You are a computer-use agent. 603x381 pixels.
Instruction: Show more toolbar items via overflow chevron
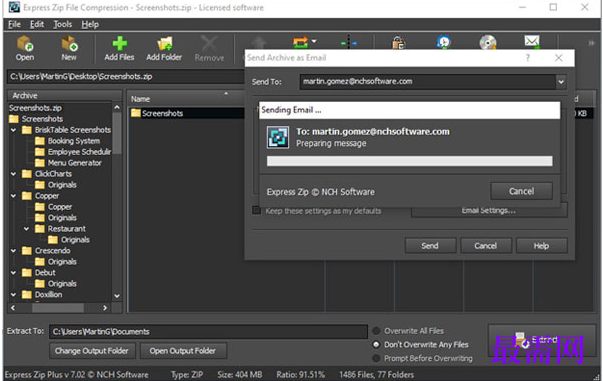click(x=591, y=43)
